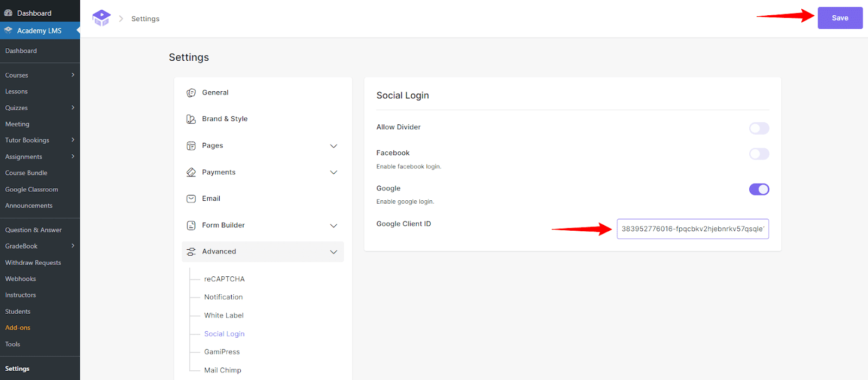868x380 pixels.
Task: Disable the Google login toggle
Action: (x=759, y=189)
